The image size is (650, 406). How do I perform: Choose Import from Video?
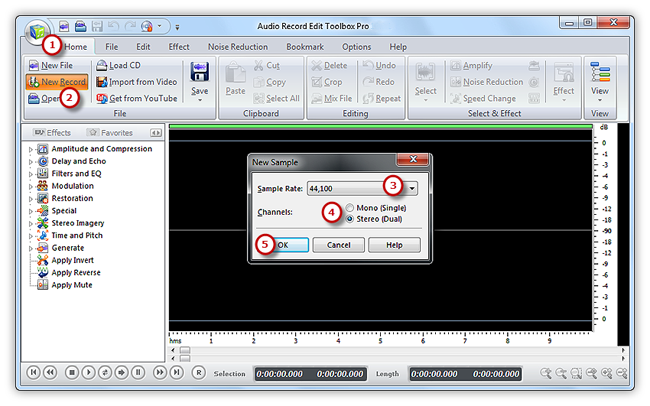coord(137,82)
